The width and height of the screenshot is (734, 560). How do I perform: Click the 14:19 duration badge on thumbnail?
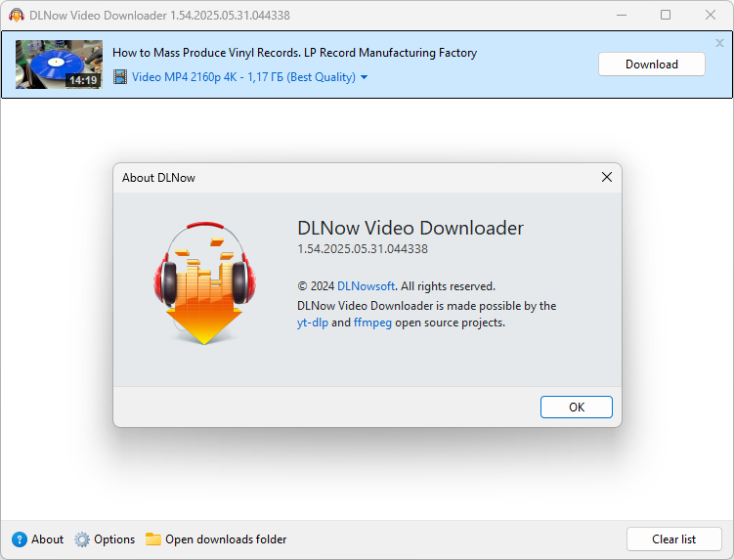(83, 80)
